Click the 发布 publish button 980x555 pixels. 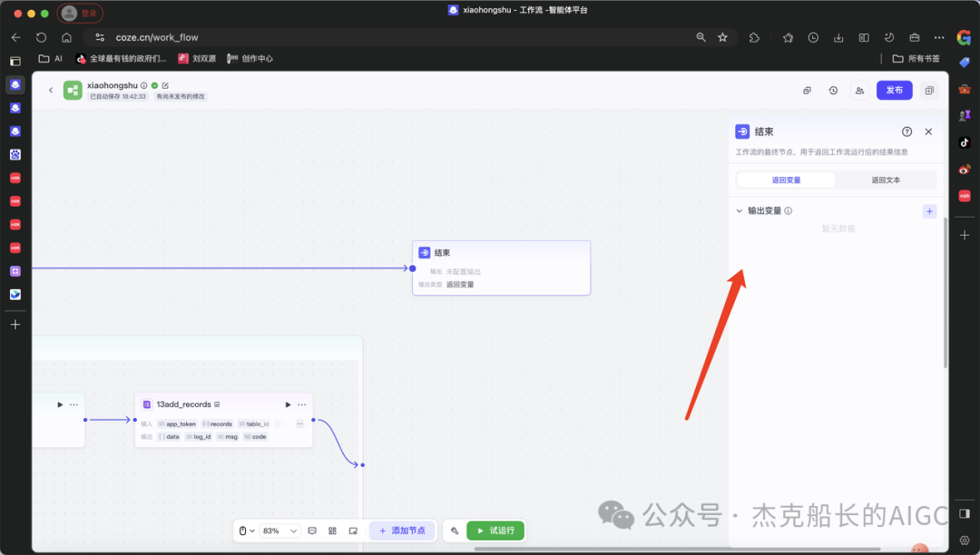894,91
